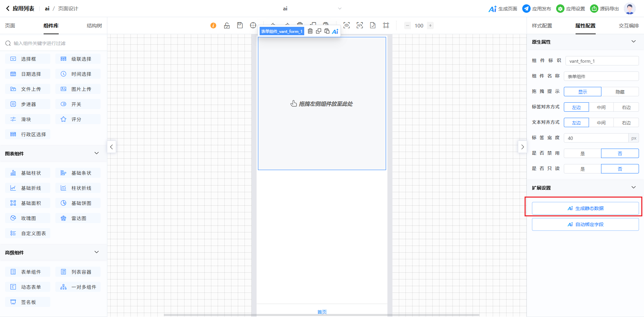
Task: Set drag hint to 隐藏
Action: coord(620,92)
